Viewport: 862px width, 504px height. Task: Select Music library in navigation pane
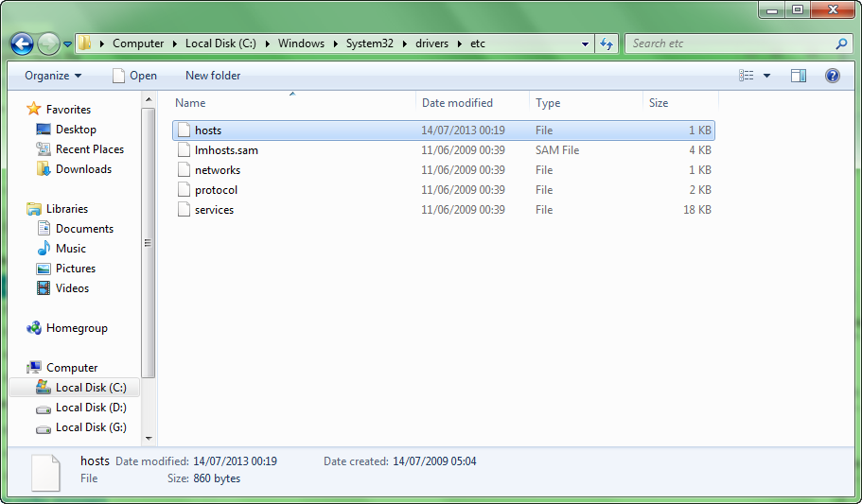coord(70,249)
